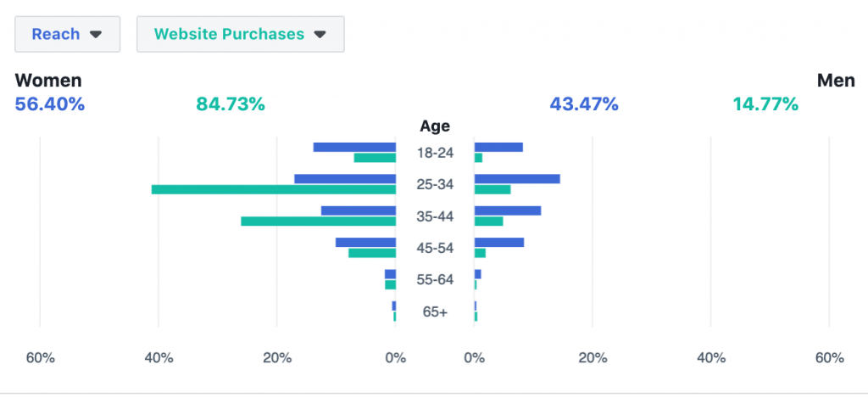
Task: Open the Reach metric dropdown
Action: pos(66,35)
